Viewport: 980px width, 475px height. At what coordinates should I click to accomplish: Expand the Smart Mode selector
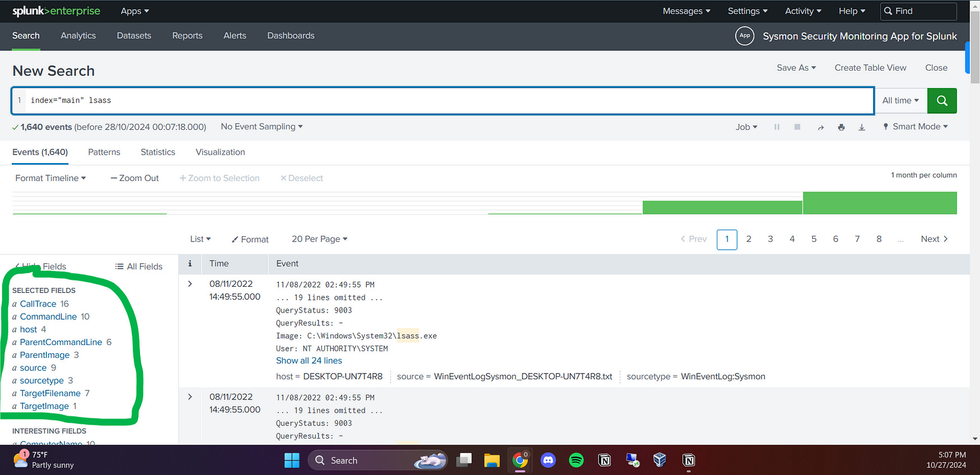tap(916, 127)
